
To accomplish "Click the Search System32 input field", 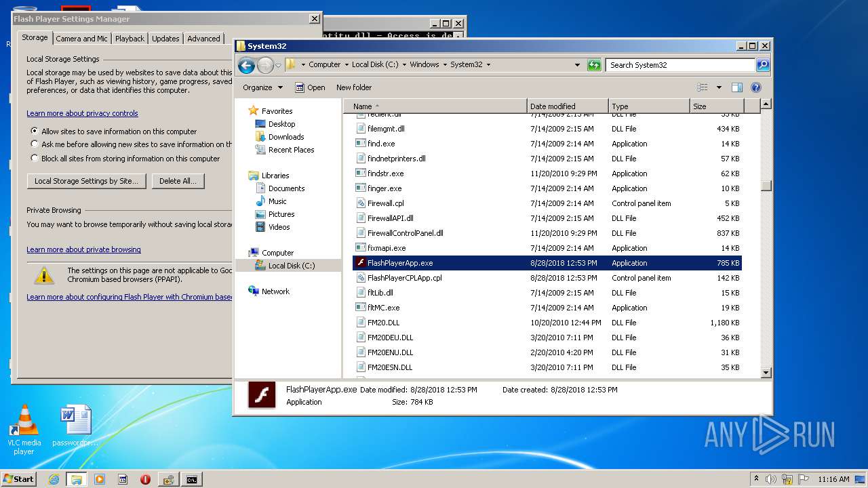I will coord(680,65).
